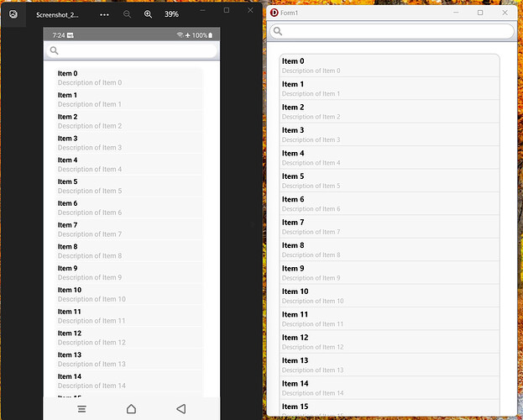Image resolution: width=523 pixels, height=420 pixels.
Task: Click Item 9 in the phone screenshot
Action: tap(128, 273)
